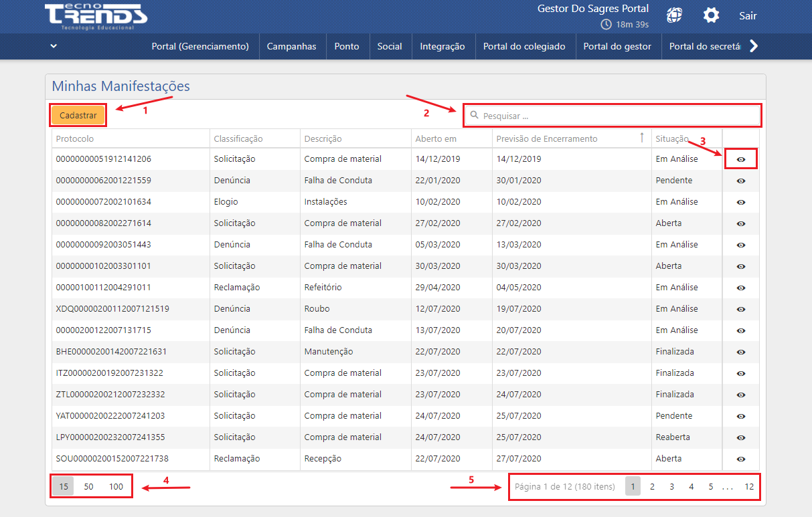Click the globe icon in the header
The height and width of the screenshot is (517, 812).
pyautogui.click(x=675, y=15)
